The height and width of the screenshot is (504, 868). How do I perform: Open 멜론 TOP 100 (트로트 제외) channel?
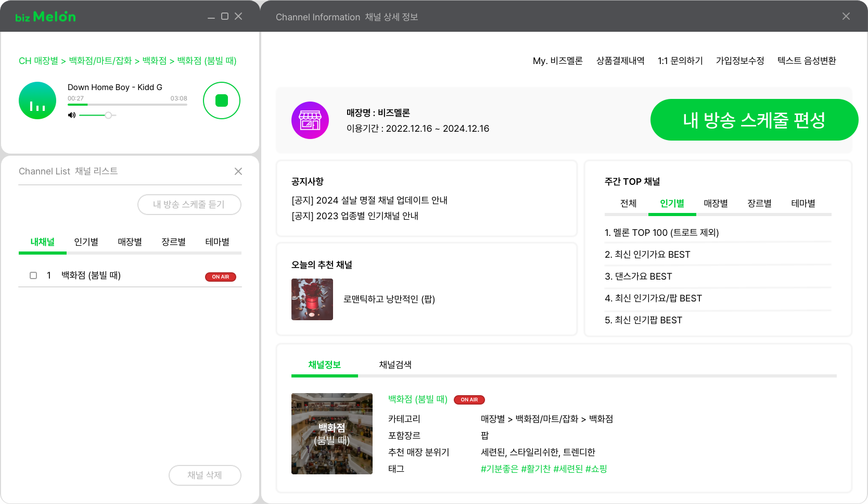tap(662, 233)
